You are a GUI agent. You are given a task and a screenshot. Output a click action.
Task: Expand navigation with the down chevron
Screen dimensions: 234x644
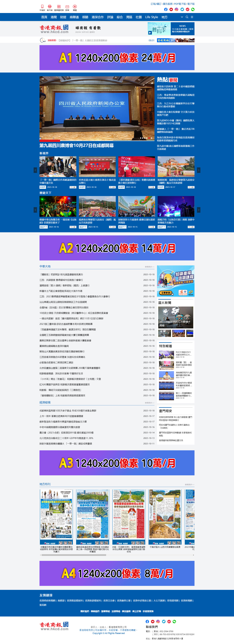click(x=182, y=17)
